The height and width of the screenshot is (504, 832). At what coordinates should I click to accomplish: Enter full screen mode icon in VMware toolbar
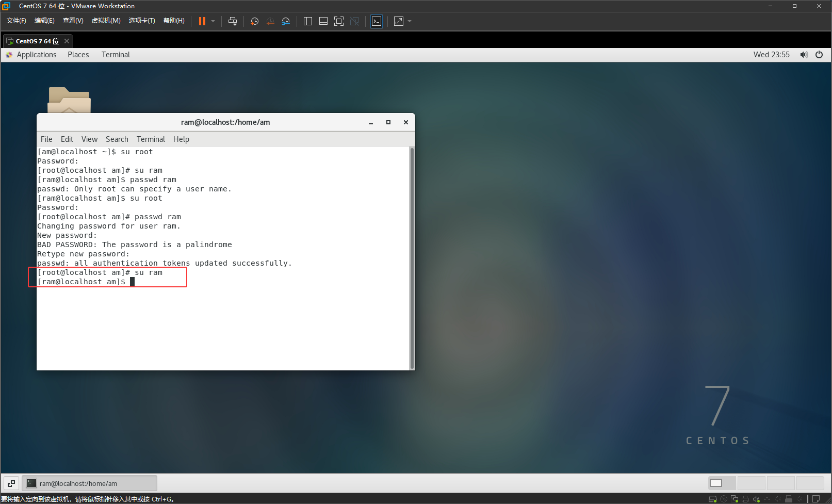[339, 21]
